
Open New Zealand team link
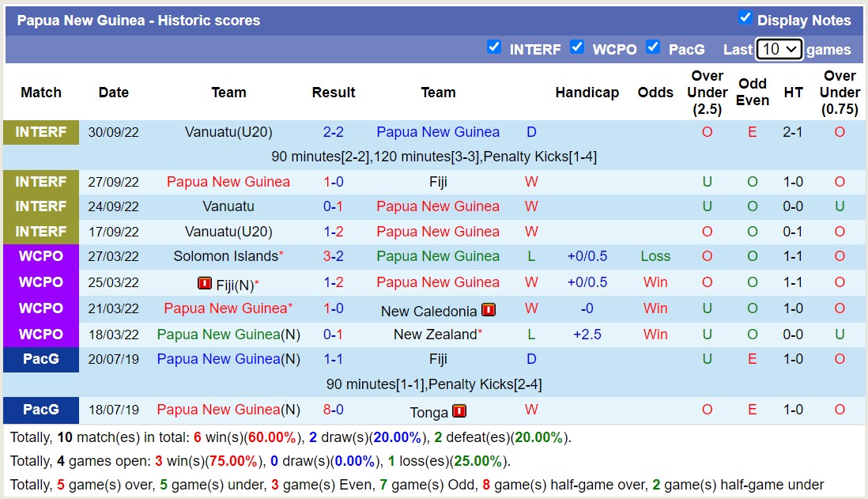point(435,335)
